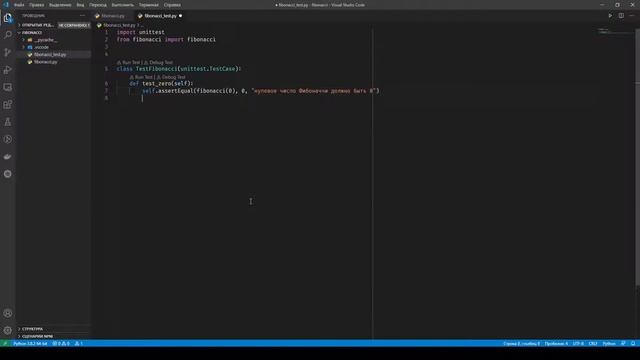Click the editor vertical scrollbar

tap(637, 157)
